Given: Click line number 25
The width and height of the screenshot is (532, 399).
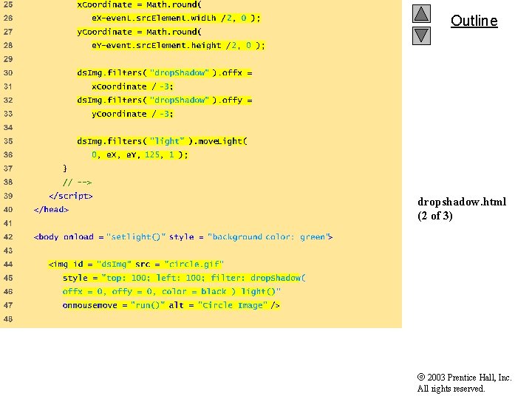Looking at the screenshot, I should coord(8,4).
